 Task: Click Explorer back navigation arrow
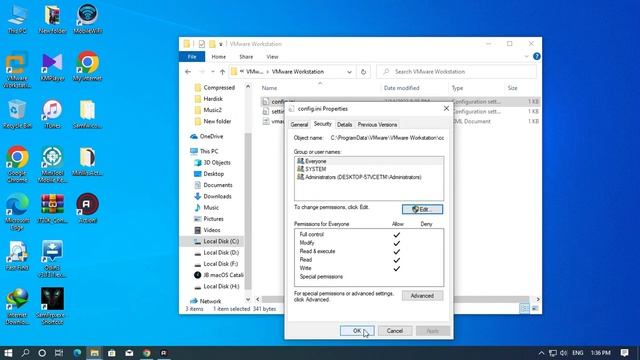188,72
